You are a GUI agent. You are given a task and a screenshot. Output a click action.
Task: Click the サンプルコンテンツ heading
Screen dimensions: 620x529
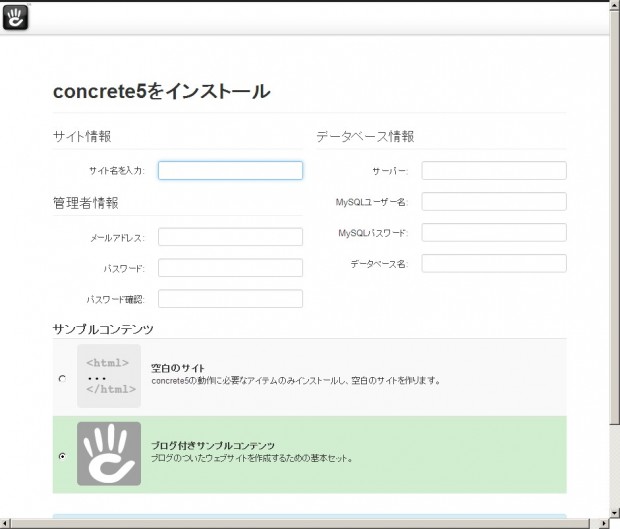tap(103, 329)
